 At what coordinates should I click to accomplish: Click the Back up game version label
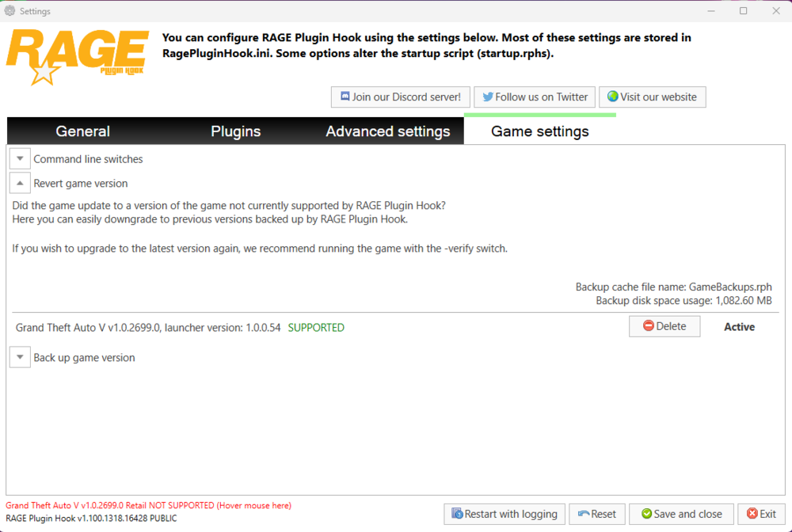pyautogui.click(x=85, y=357)
